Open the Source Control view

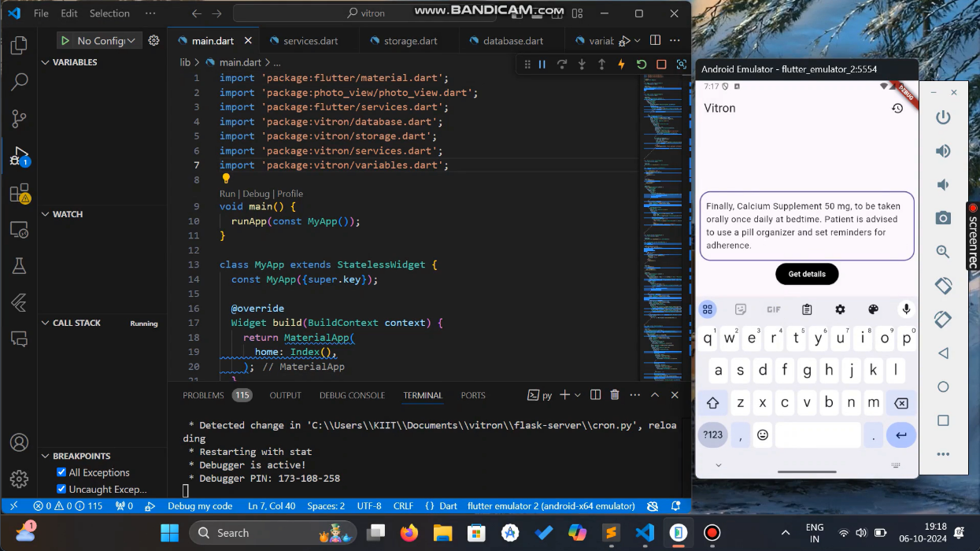19,119
